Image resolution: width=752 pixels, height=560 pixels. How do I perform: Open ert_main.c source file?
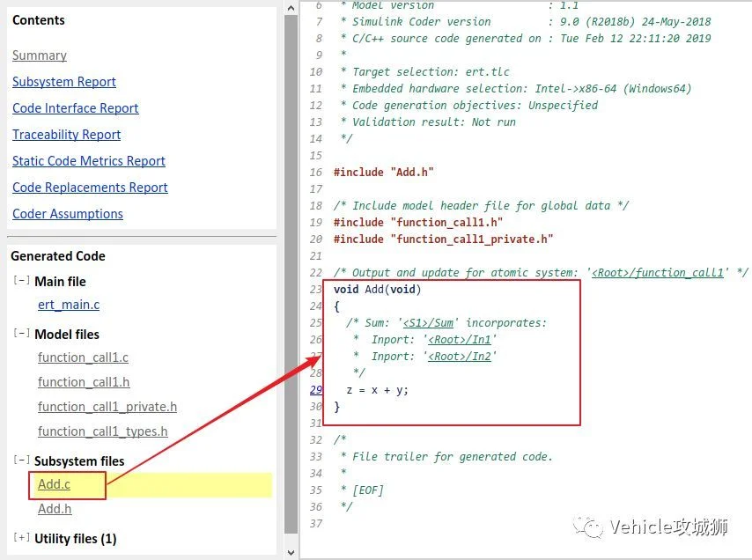click(x=69, y=305)
